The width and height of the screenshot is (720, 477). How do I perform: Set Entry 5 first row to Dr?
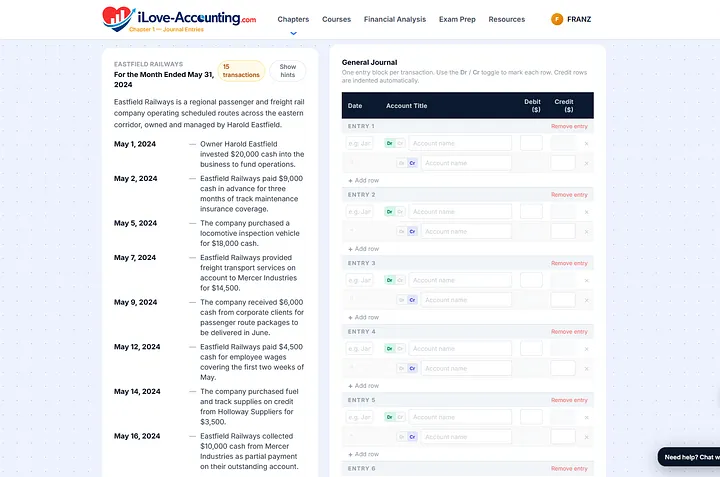pos(390,417)
